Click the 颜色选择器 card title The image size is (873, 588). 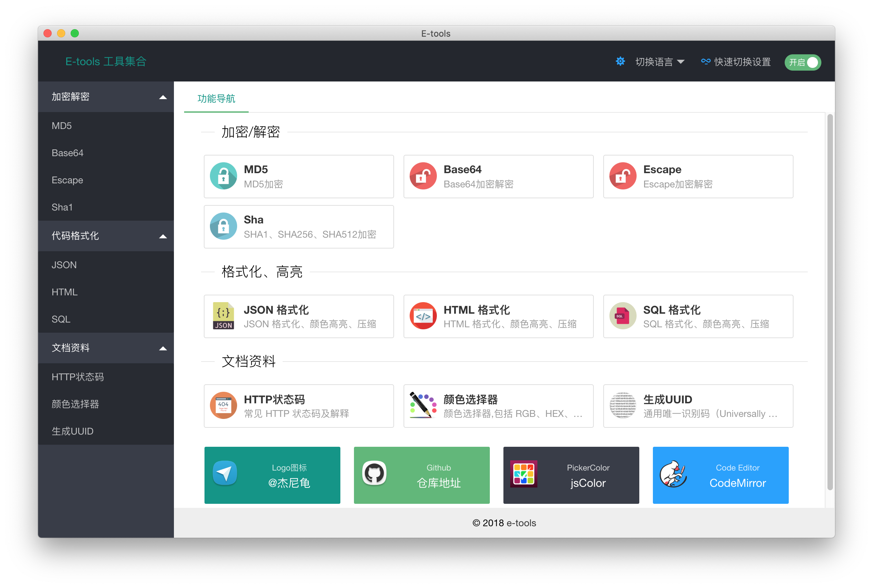click(x=470, y=399)
